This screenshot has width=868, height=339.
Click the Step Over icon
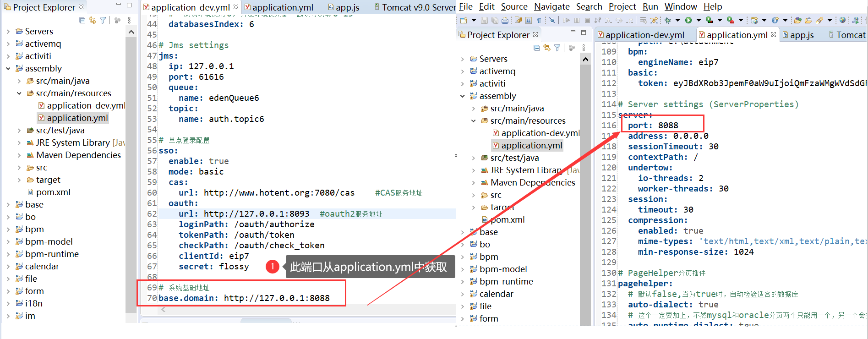(619, 21)
